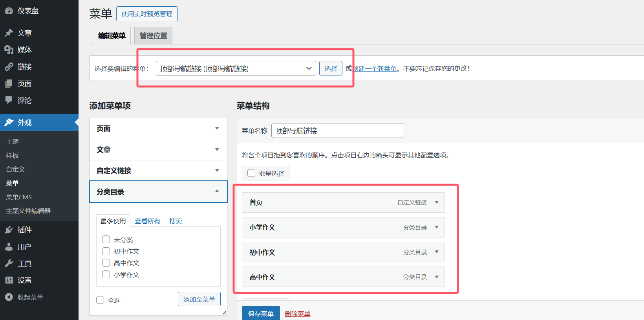Open the 搜索 category tab

(176, 221)
